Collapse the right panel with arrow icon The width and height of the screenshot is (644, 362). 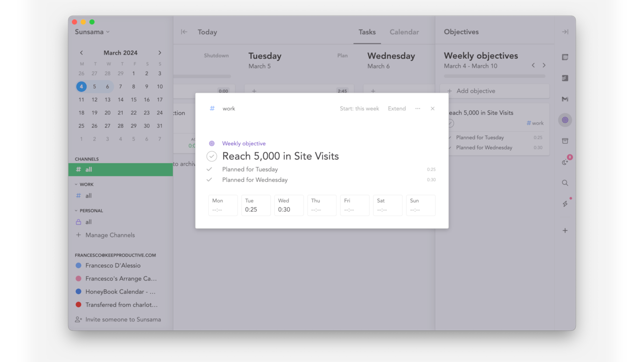tap(565, 32)
